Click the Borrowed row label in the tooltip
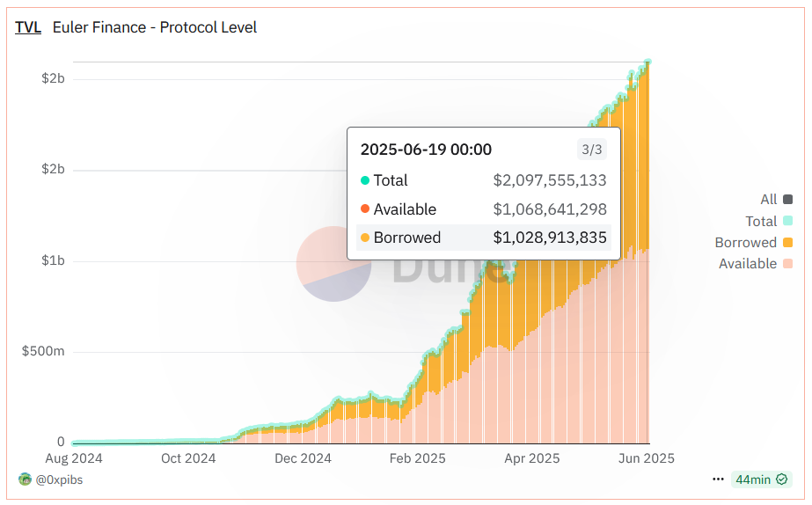812x505 pixels. tap(407, 238)
